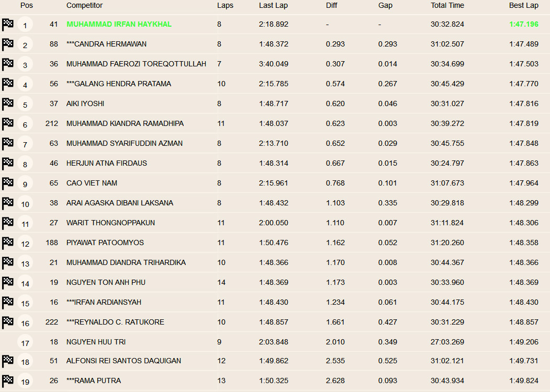
Task: Click green best lap time 1:47.196
Action: (x=523, y=24)
